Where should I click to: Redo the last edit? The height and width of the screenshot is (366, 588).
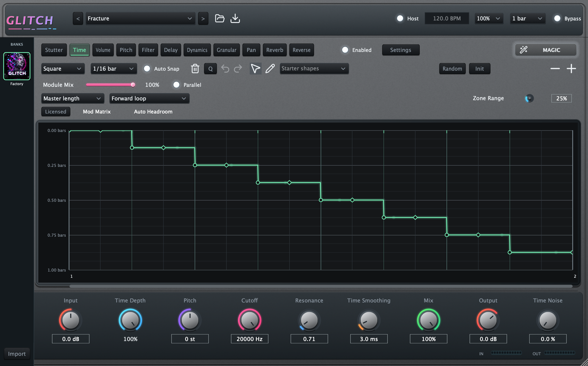[238, 69]
